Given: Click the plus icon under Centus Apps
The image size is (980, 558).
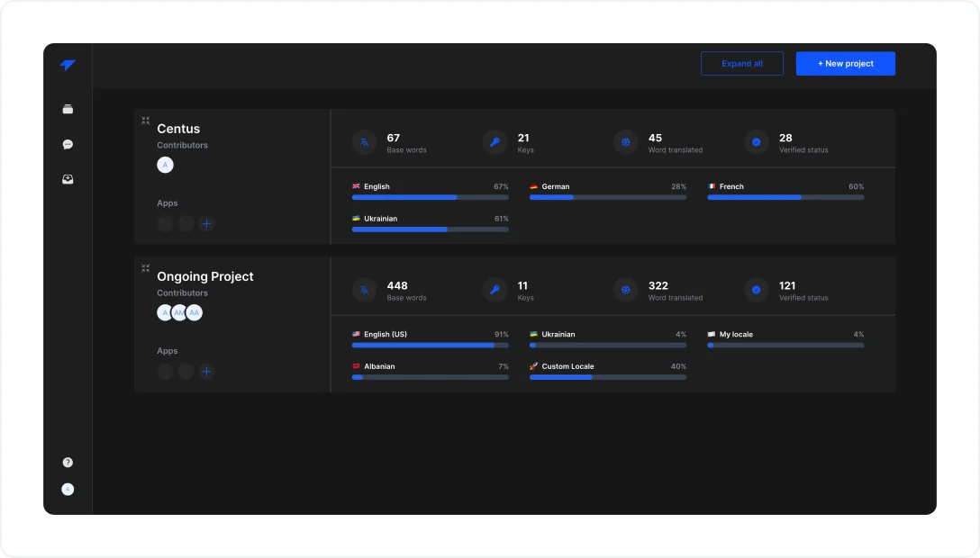Looking at the screenshot, I should 206,224.
